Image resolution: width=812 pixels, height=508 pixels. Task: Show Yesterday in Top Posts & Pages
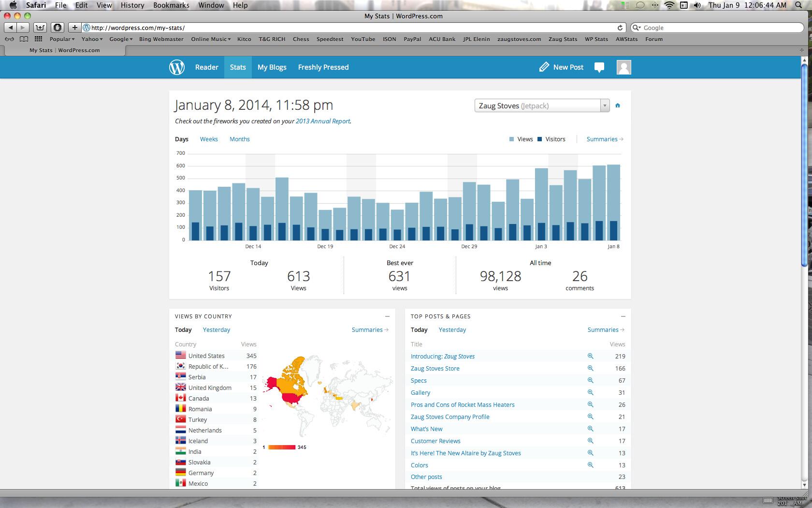tap(452, 330)
